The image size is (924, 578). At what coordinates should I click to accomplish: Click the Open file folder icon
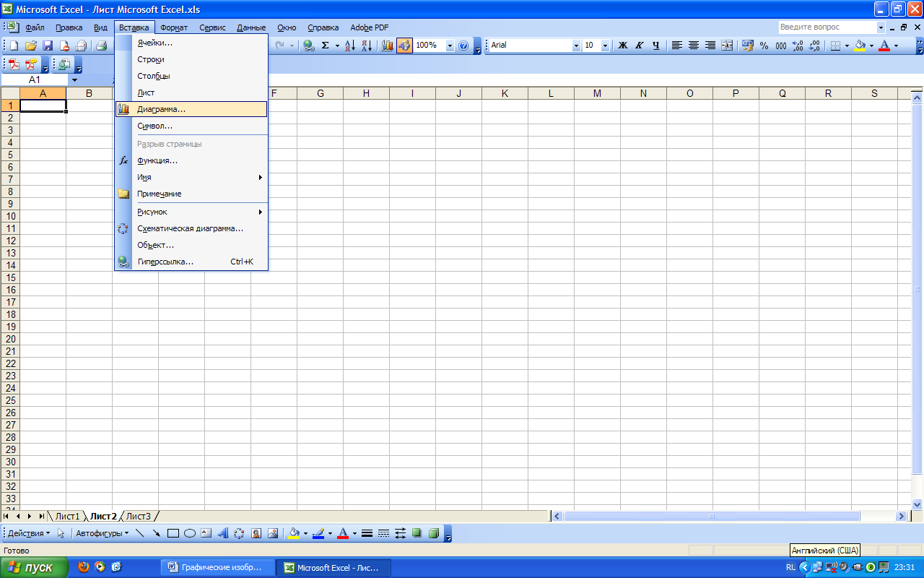31,46
